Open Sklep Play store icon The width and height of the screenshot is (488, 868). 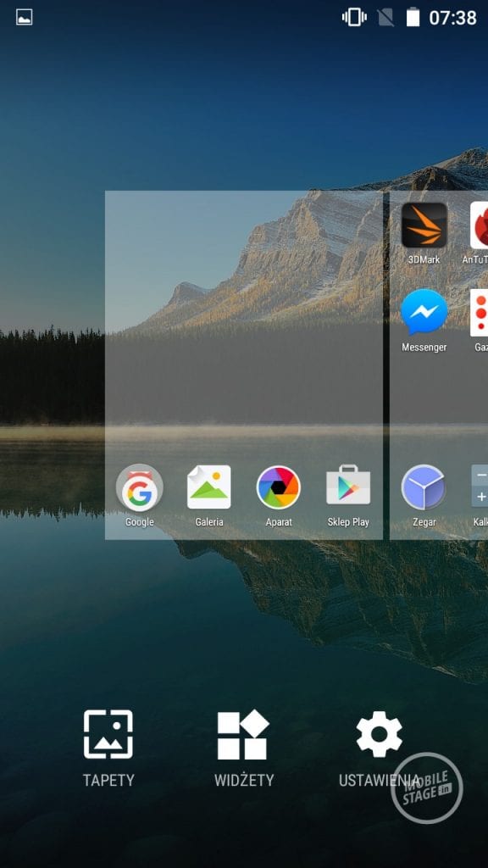(348, 485)
